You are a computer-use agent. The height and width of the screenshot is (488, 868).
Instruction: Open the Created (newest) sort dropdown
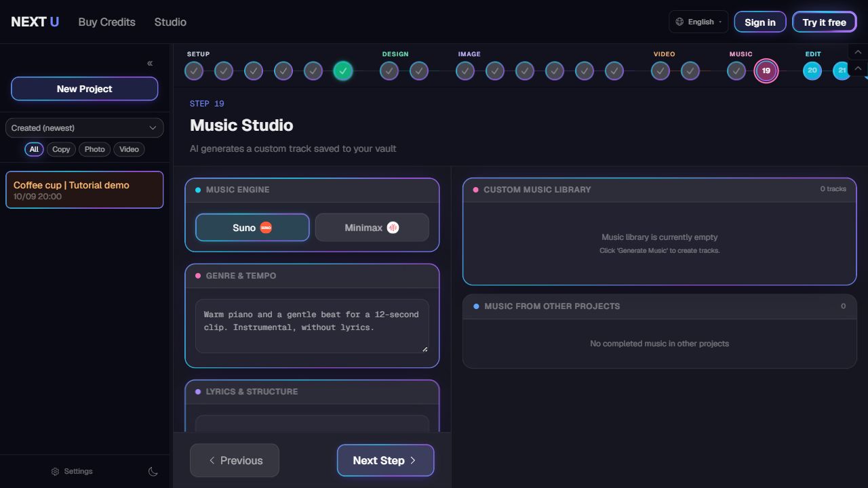(x=85, y=127)
